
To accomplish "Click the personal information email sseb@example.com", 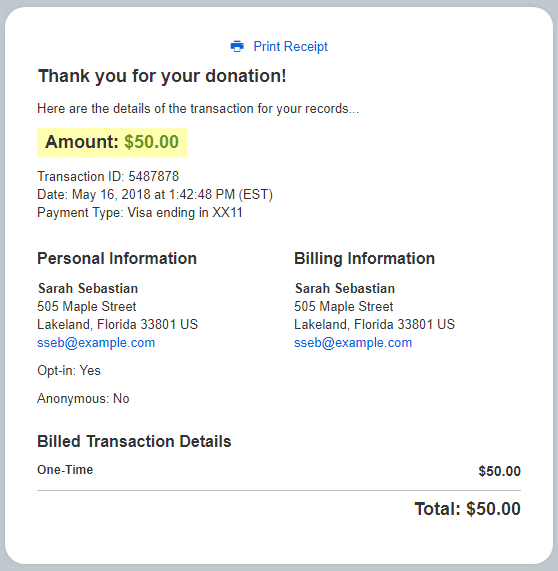I will 96,343.
